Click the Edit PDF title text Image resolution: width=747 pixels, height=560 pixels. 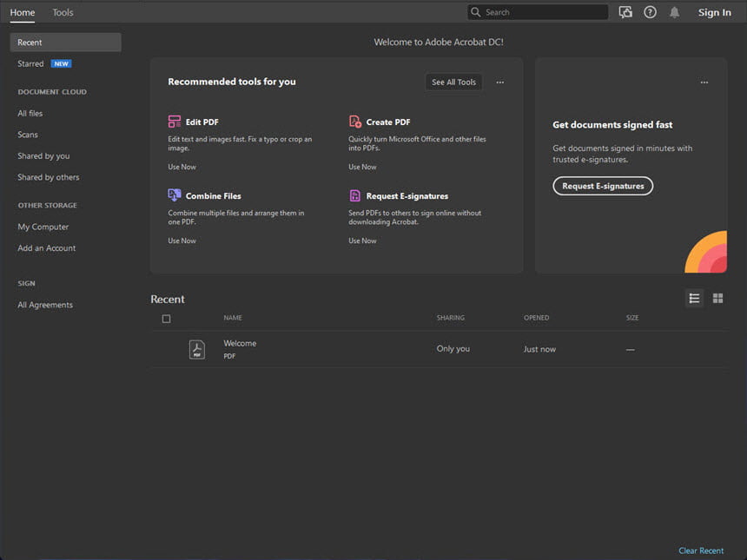point(202,122)
